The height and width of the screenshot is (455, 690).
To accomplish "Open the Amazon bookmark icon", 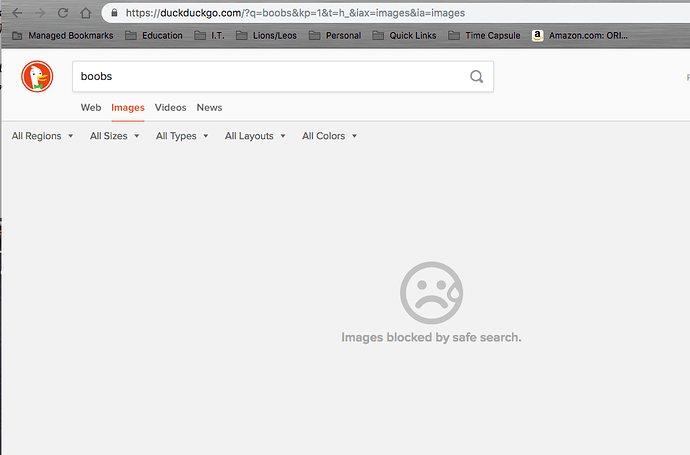I will pyautogui.click(x=538, y=35).
